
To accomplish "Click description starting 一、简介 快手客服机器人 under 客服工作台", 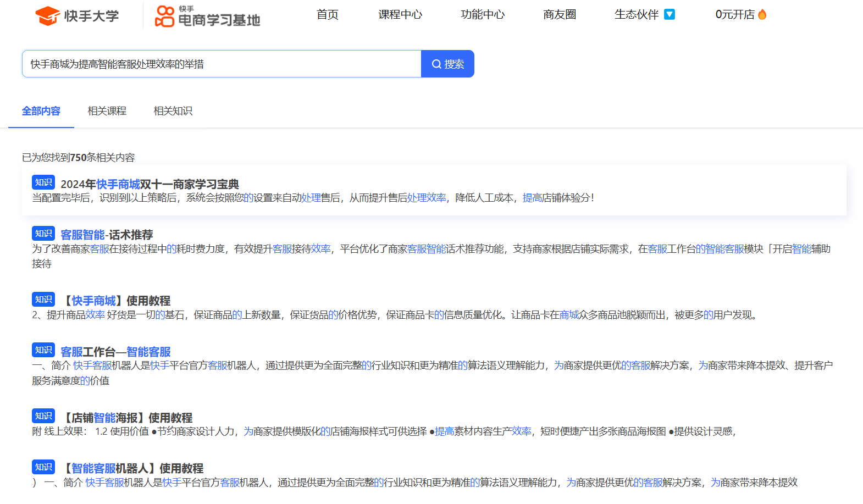I will pyautogui.click(x=432, y=373).
